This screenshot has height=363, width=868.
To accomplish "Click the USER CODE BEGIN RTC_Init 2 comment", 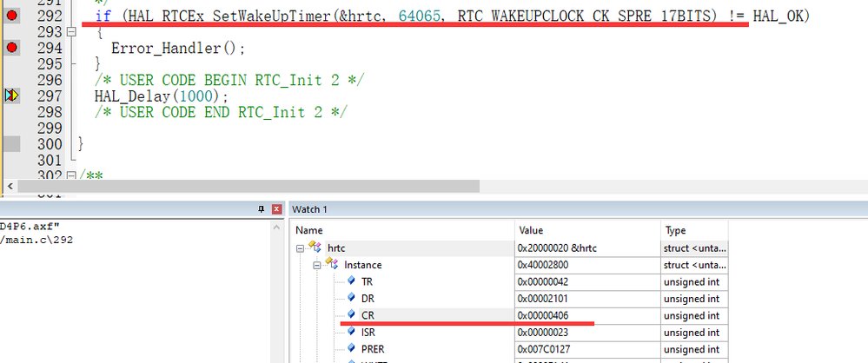I will [x=229, y=80].
